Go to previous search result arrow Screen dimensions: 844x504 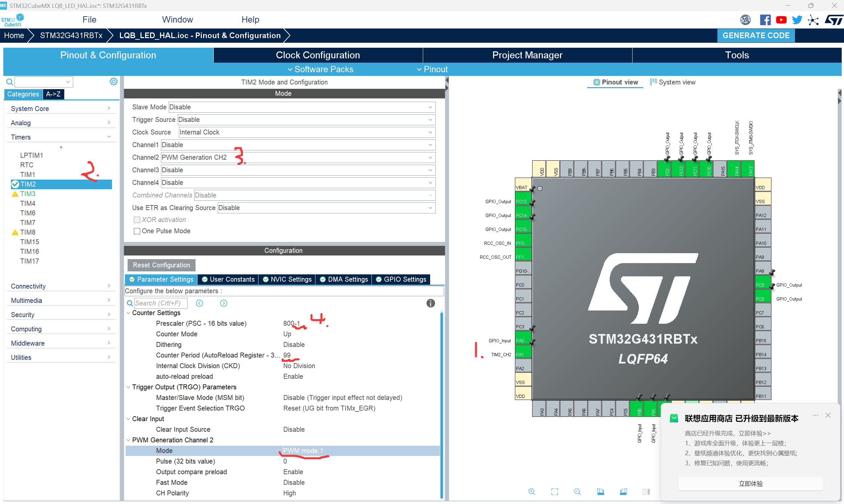(199, 303)
